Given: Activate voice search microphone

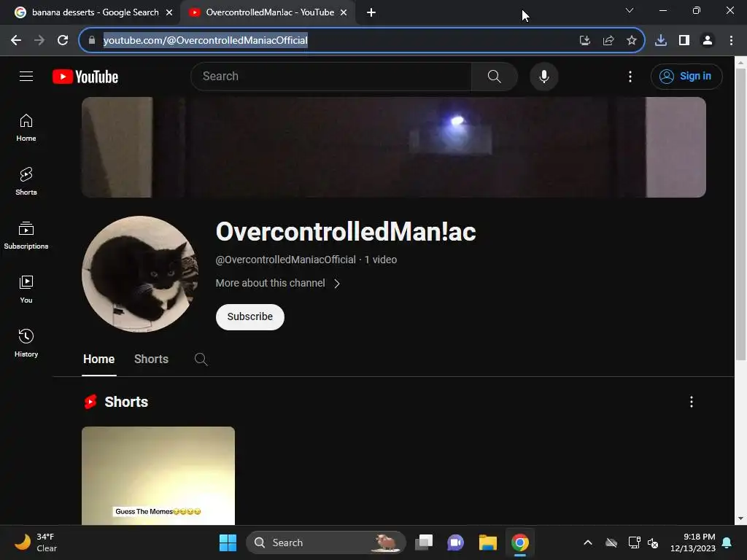Looking at the screenshot, I should click(544, 76).
